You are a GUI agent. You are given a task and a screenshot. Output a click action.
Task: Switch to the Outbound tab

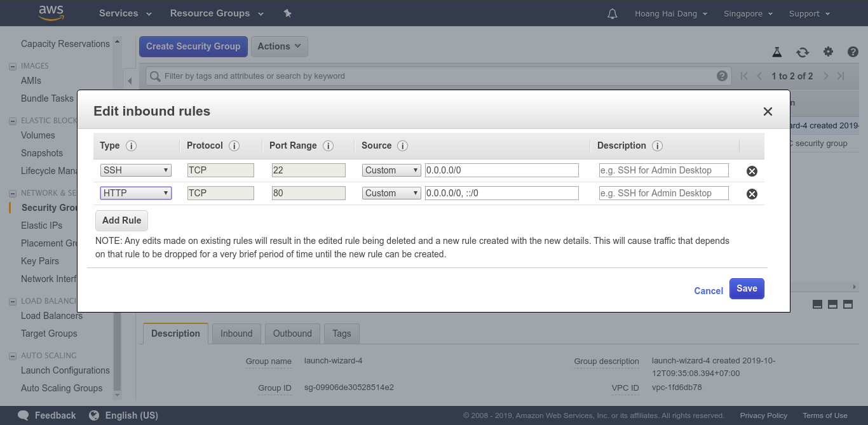pyautogui.click(x=292, y=334)
